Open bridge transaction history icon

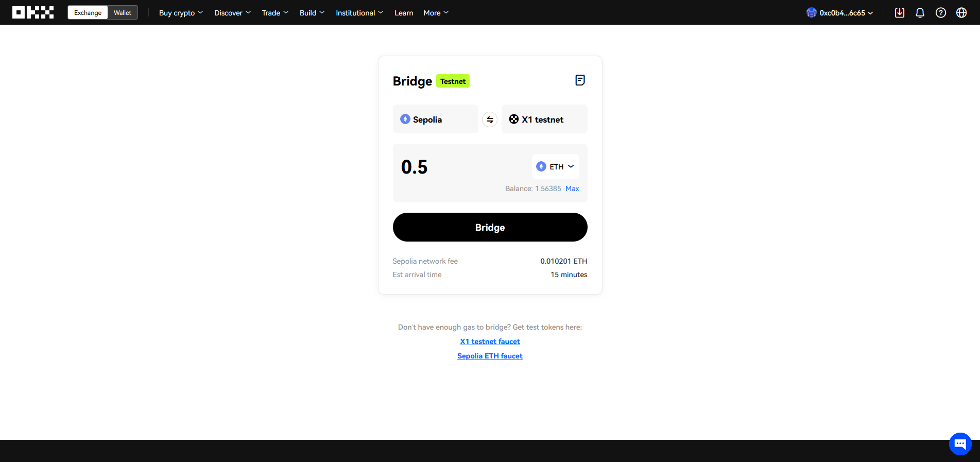click(x=580, y=80)
